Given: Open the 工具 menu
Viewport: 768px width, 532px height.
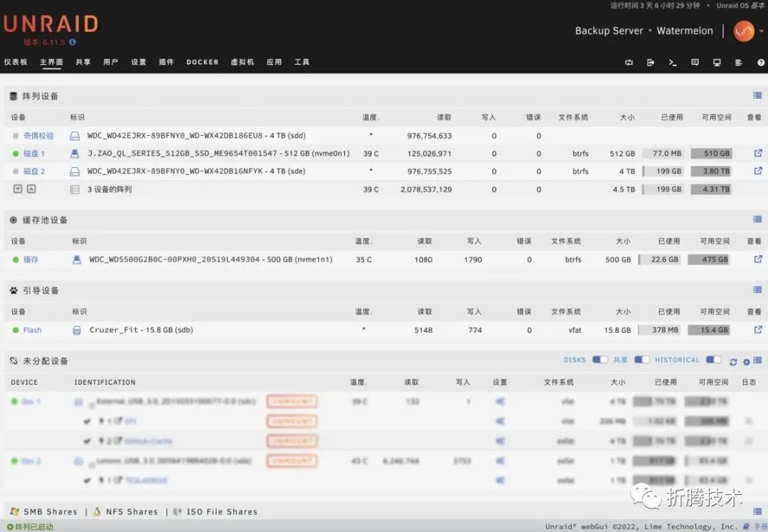Looking at the screenshot, I should (x=302, y=62).
